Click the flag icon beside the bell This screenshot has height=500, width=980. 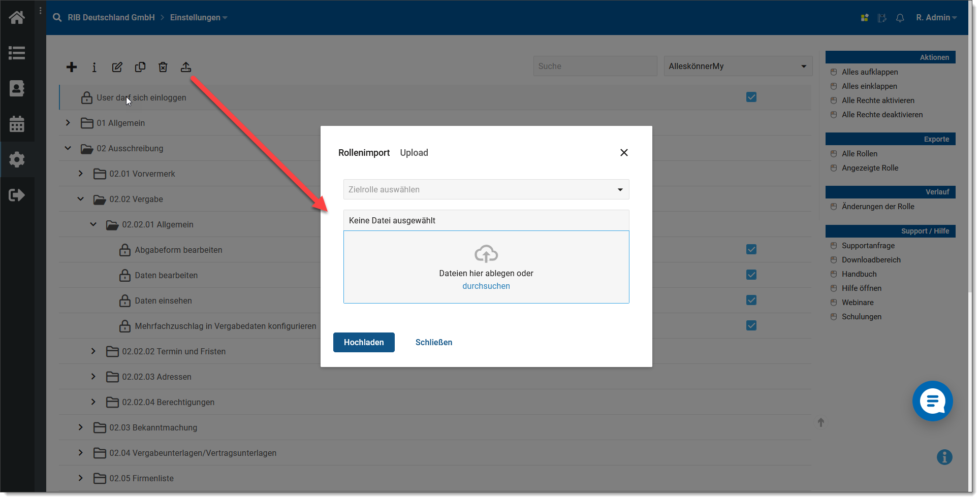[x=882, y=18]
